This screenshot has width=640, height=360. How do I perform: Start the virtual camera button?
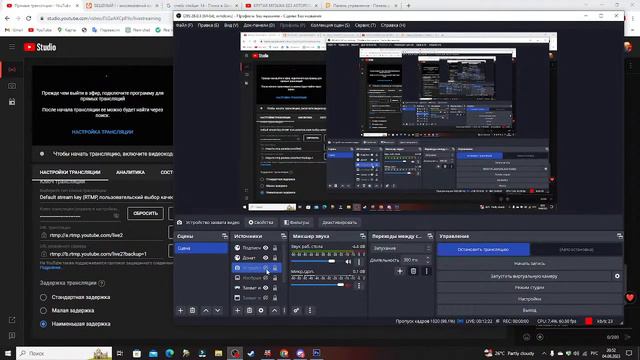[524, 276]
